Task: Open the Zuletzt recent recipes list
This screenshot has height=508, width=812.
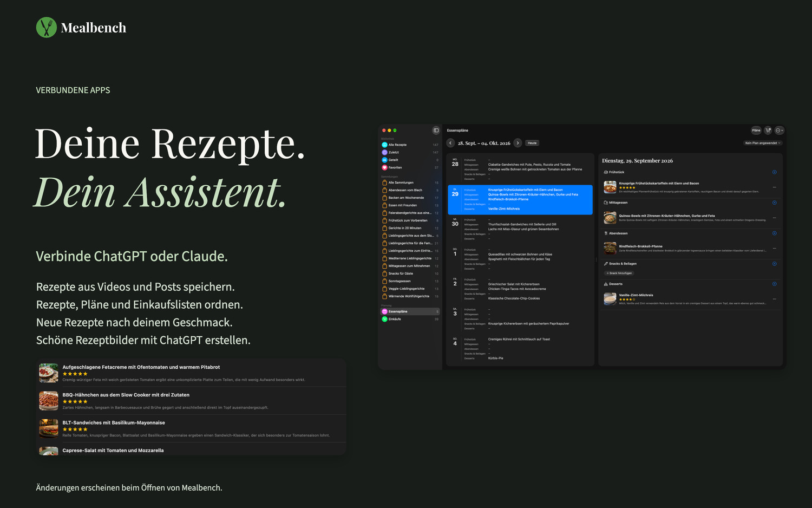Action: tap(410, 152)
